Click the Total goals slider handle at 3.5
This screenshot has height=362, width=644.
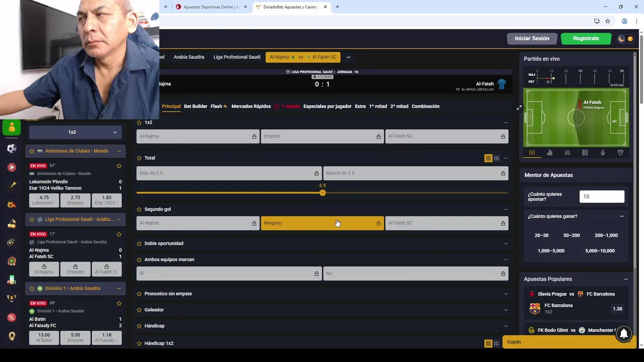tap(323, 193)
